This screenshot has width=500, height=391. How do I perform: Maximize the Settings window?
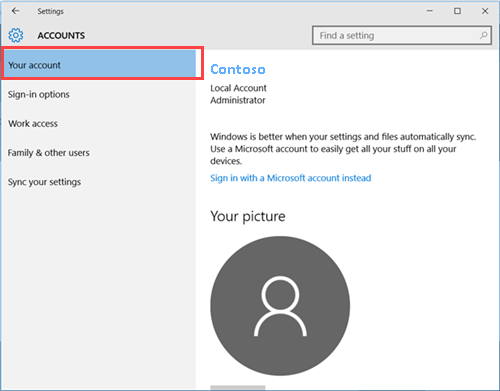[x=457, y=11]
